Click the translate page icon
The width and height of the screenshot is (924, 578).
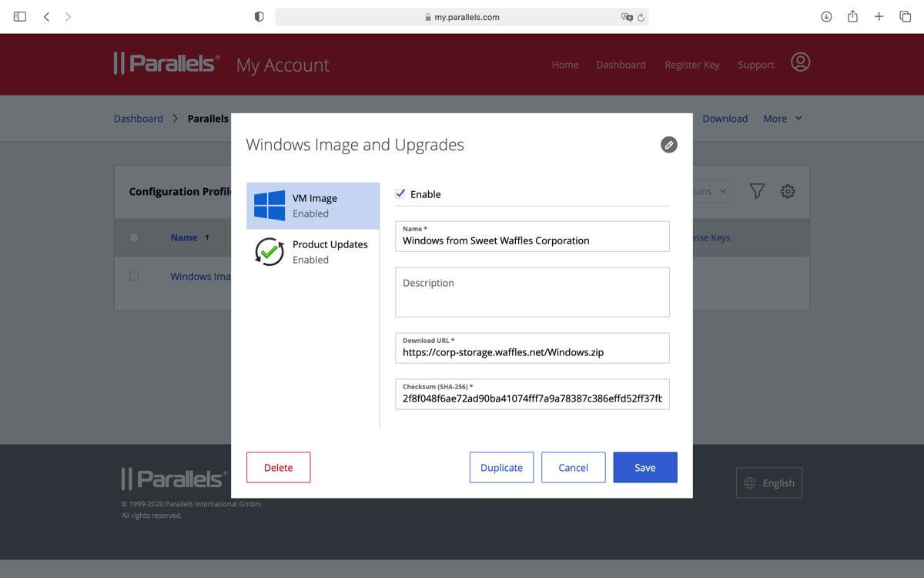coord(627,17)
